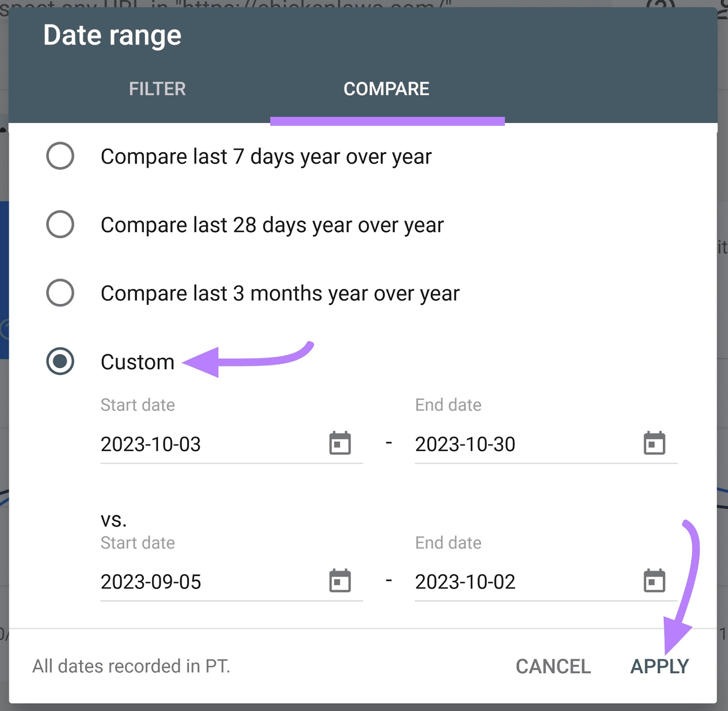The width and height of the screenshot is (728, 711).
Task: Select Compare last 28 days radio button
Action: (x=60, y=224)
